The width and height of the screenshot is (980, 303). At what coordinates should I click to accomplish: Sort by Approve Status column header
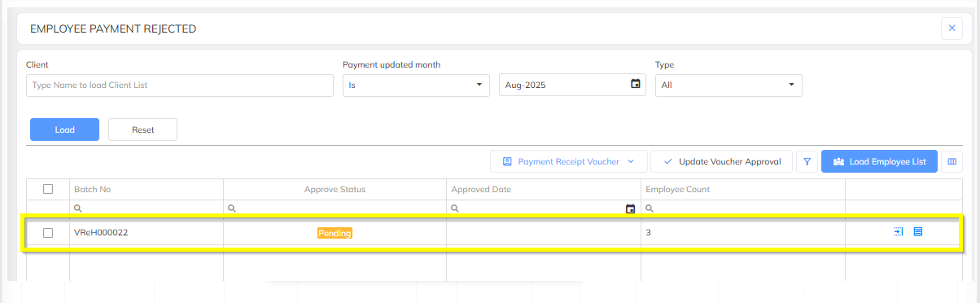335,189
